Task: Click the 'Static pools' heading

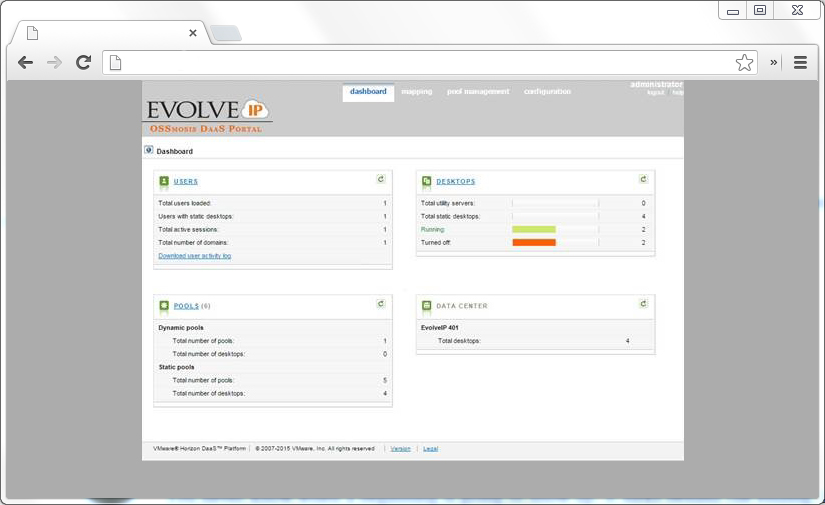Action: click(176, 367)
